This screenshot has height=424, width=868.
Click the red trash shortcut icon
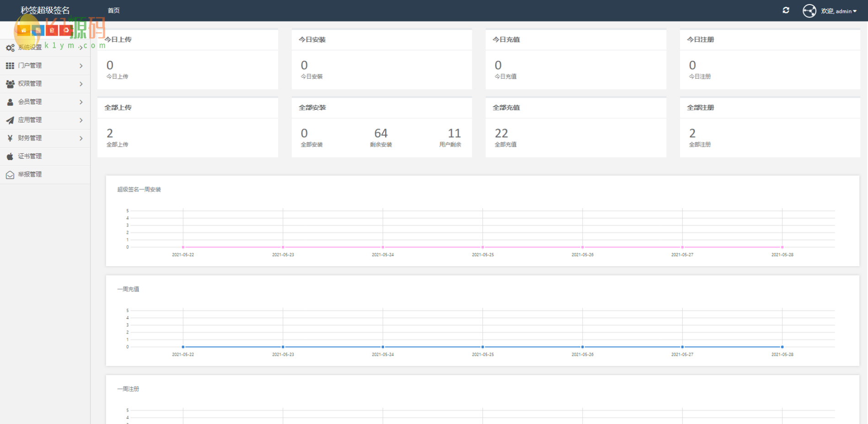coord(52,30)
